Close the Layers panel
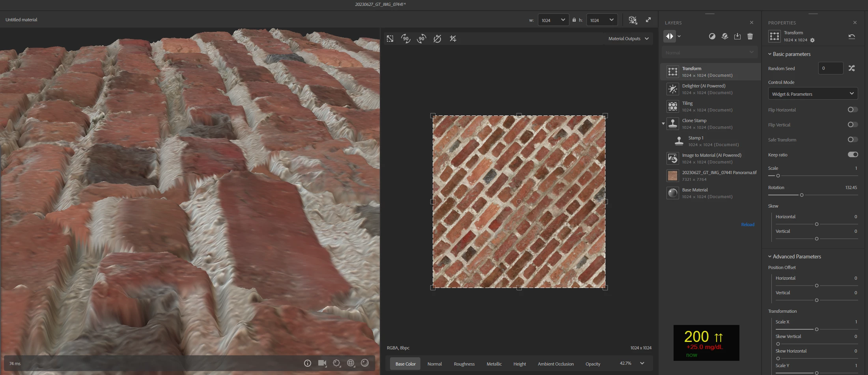868x375 pixels. [x=752, y=22]
